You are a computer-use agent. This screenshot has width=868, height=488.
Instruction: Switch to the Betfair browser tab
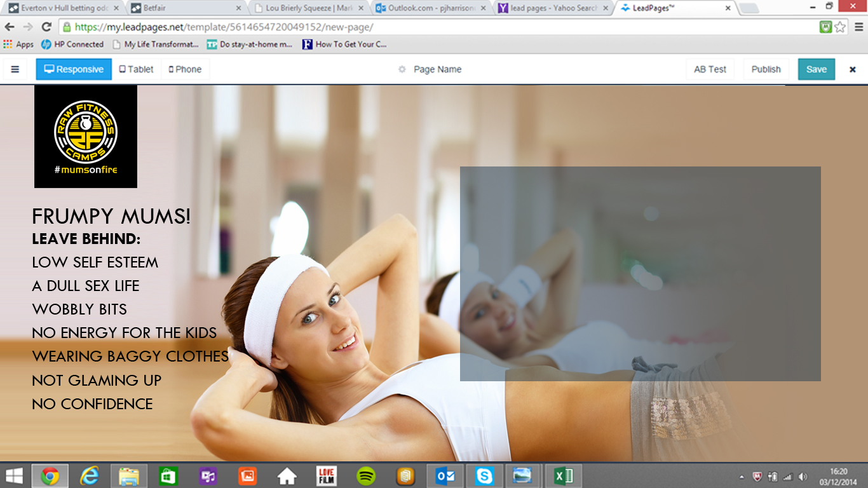[184, 8]
